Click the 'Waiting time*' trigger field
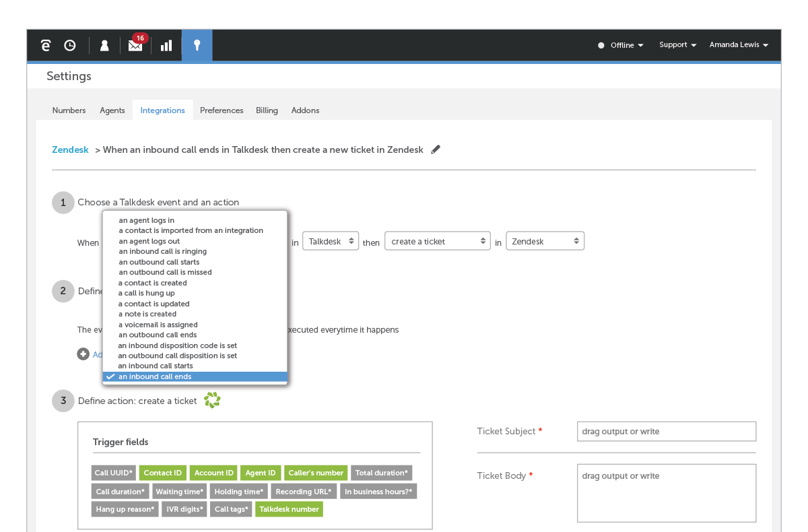The image size is (808, 532). [180, 492]
